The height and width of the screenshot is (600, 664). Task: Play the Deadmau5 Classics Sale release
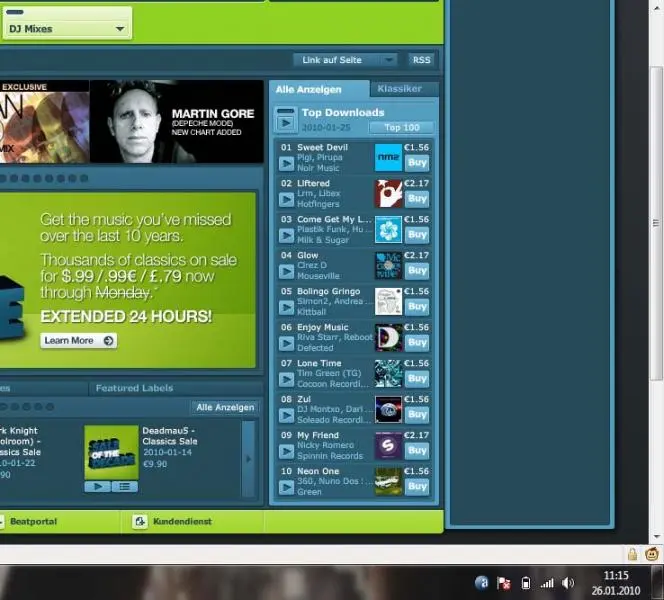coord(97,486)
